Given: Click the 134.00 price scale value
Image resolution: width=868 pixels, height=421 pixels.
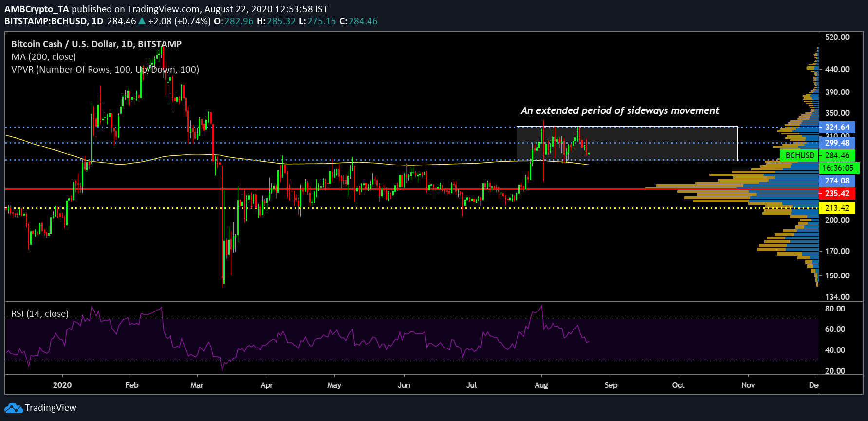Looking at the screenshot, I should click(837, 297).
